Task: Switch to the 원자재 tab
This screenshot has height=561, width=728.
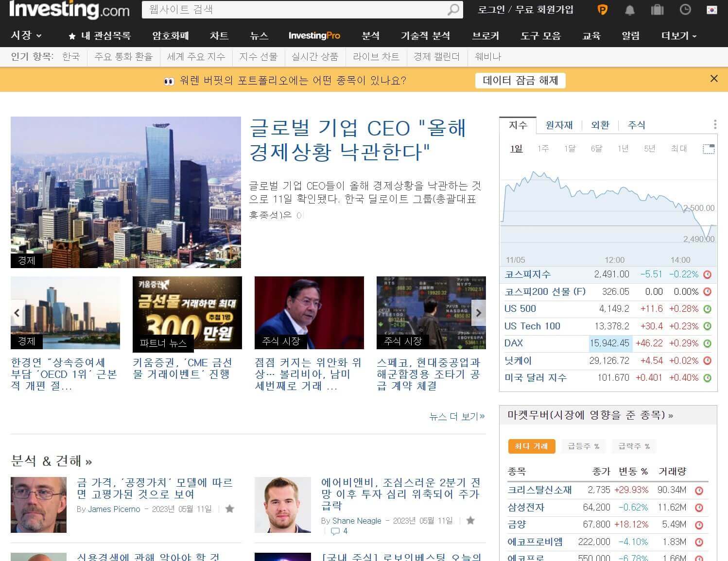Action: (x=559, y=125)
